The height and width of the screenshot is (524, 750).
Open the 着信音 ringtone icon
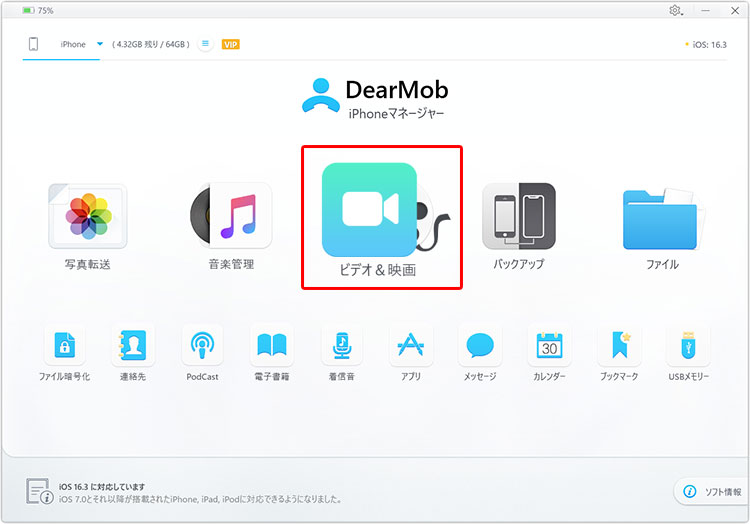pos(342,345)
